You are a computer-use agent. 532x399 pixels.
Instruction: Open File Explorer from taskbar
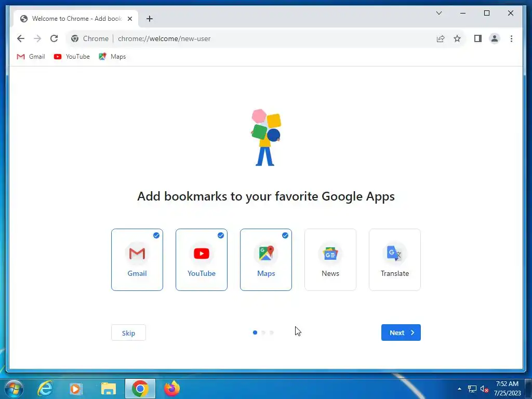point(109,389)
